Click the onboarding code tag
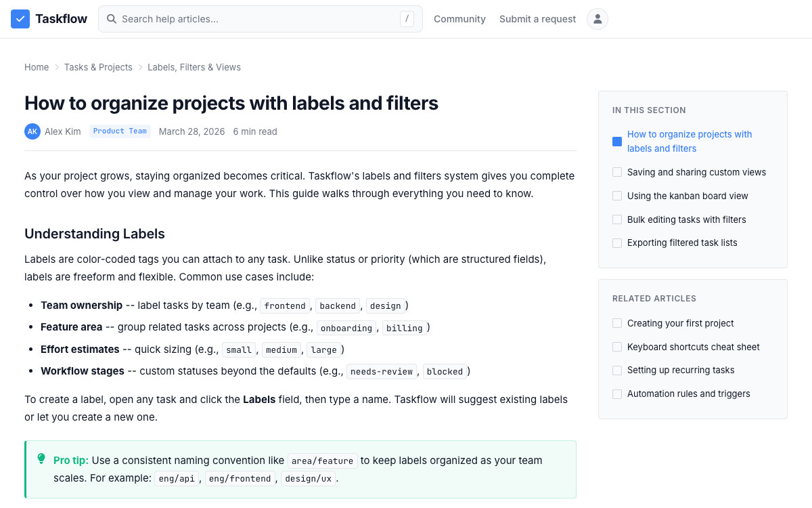Image resolution: width=812 pixels, height=508 pixels. (x=346, y=328)
